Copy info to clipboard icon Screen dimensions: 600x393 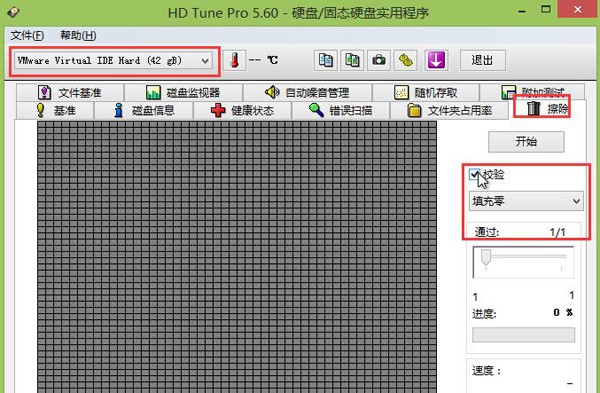[x=326, y=60]
